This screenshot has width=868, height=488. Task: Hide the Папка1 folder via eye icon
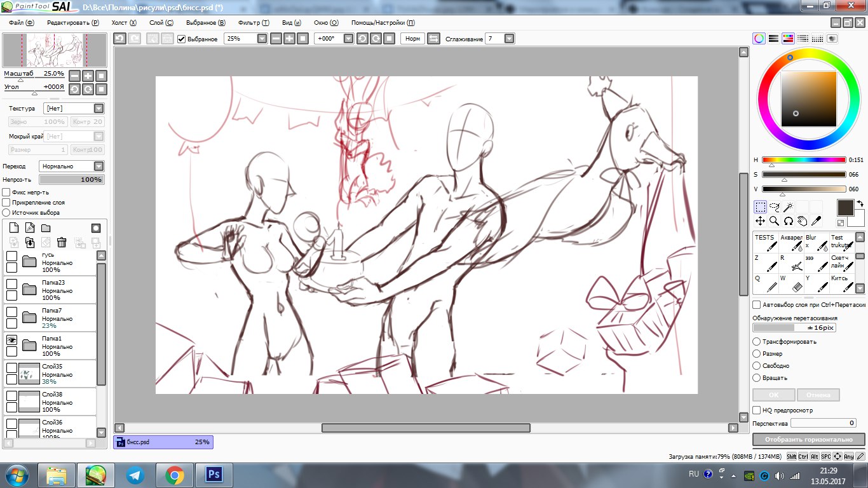11,341
